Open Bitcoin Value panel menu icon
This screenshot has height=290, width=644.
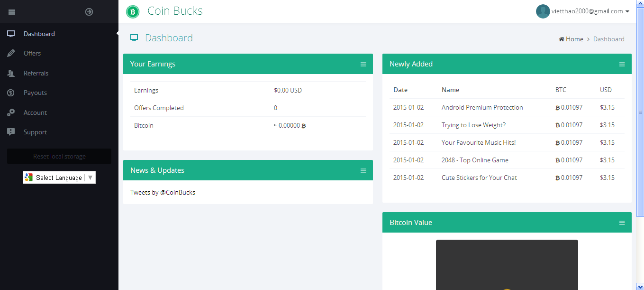[x=622, y=223]
